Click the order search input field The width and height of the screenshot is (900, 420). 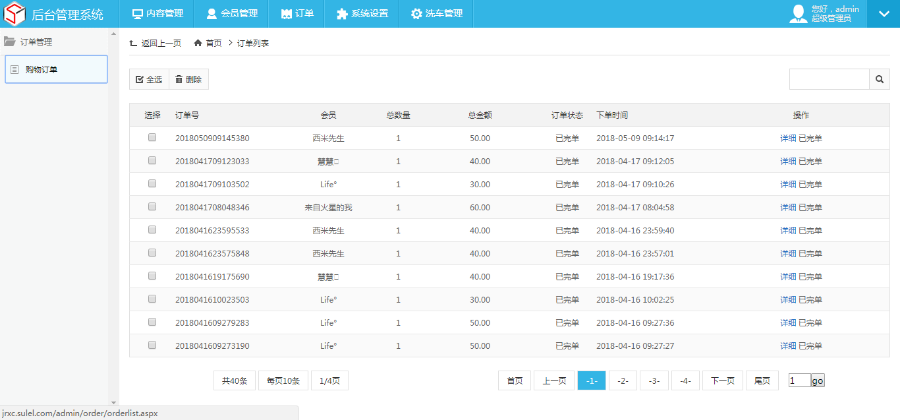click(829, 79)
